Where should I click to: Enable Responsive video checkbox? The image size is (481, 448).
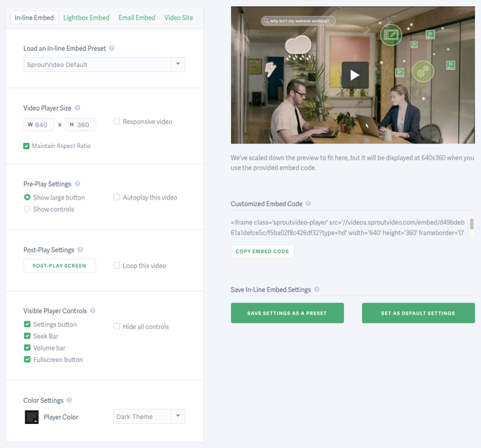(117, 122)
